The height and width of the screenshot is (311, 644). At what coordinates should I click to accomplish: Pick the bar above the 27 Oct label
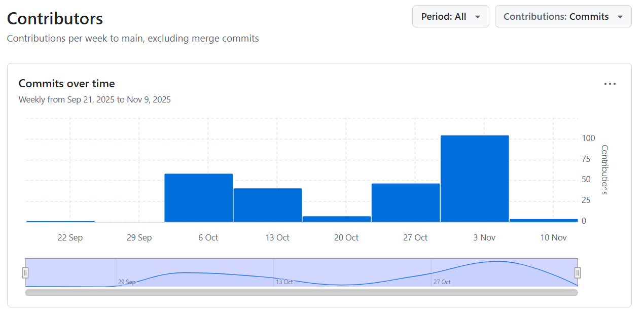tap(405, 202)
